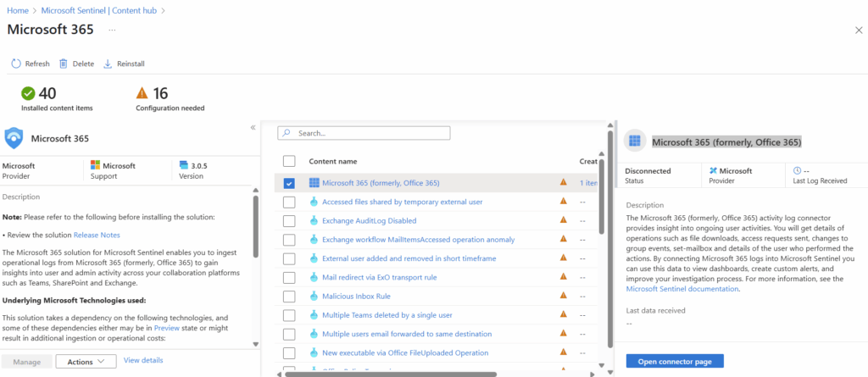Click flask icon for Exchange AuditLog Disabled
This screenshot has height=377, width=868.
(x=314, y=220)
